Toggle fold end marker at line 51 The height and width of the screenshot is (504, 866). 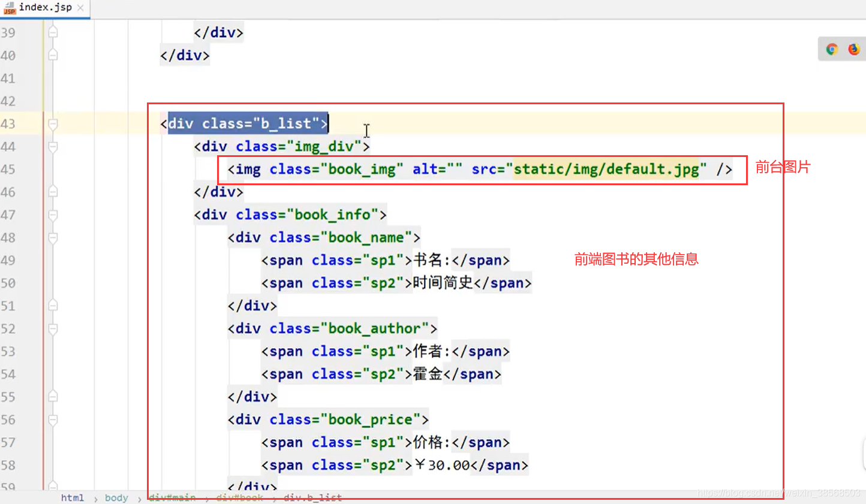pyautogui.click(x=53, y=306)
